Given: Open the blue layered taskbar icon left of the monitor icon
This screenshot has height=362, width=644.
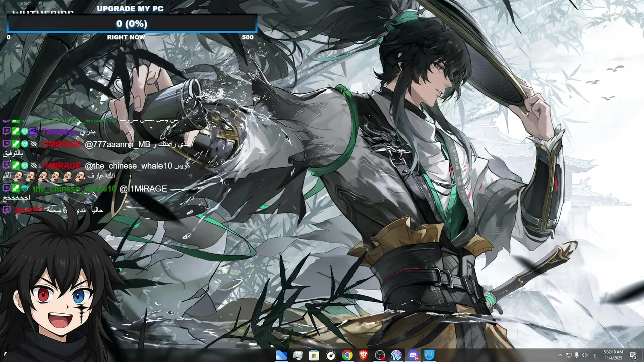Looking at the screenshot, I should [281, 355].
